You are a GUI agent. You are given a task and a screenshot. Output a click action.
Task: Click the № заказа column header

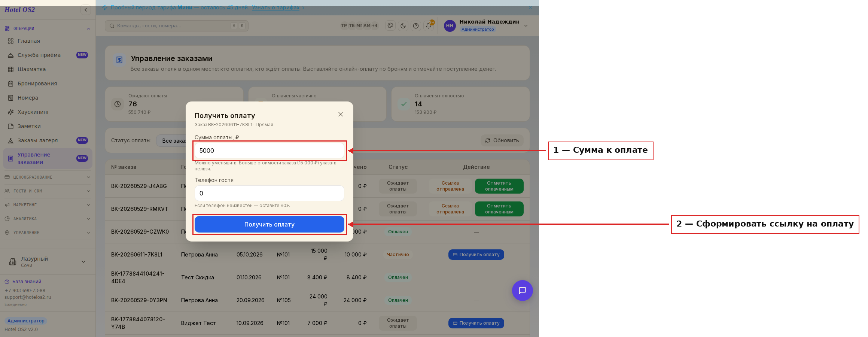coord(124,167)
